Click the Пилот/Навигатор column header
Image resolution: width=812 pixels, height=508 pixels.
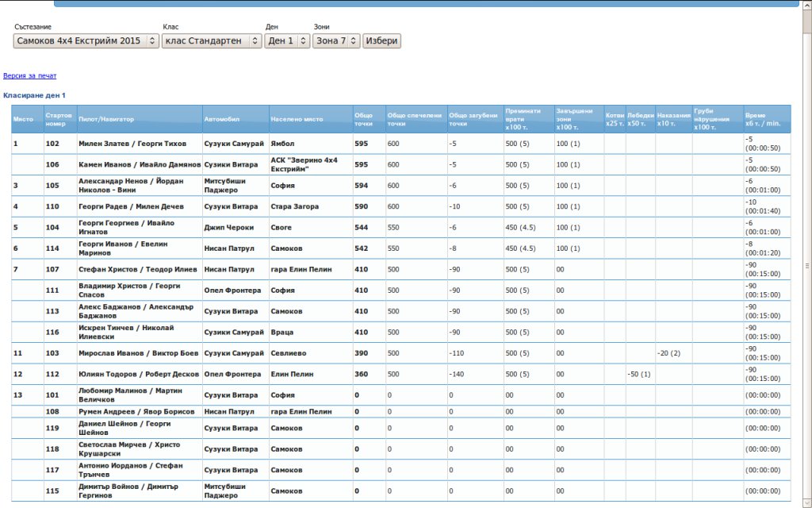tap(106, 119)
